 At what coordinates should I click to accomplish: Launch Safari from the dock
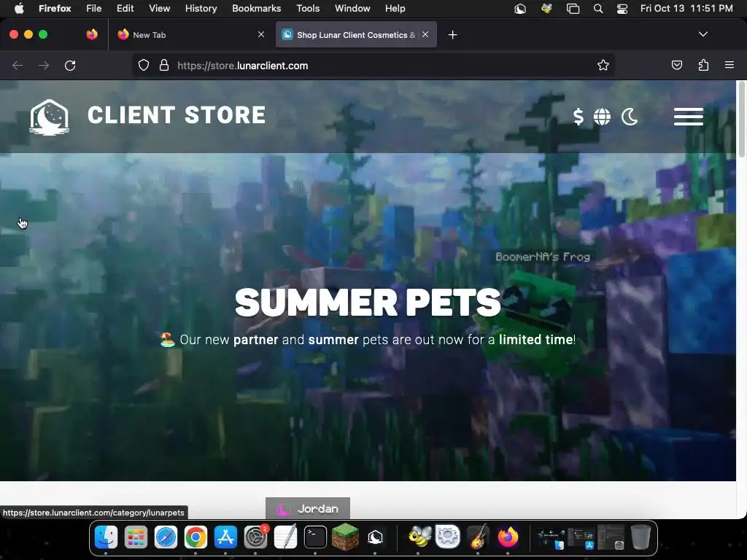[x=166, y=537]
